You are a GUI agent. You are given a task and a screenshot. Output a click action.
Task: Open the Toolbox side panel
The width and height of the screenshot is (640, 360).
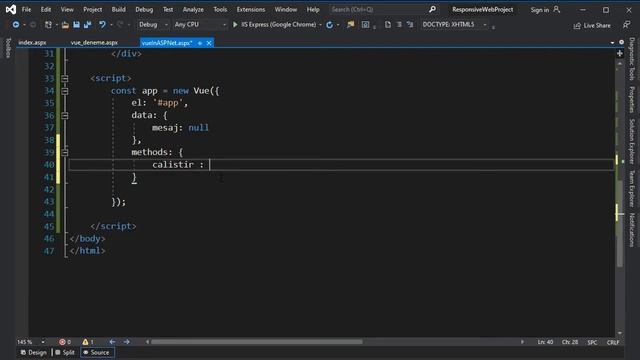click(8, 48)
